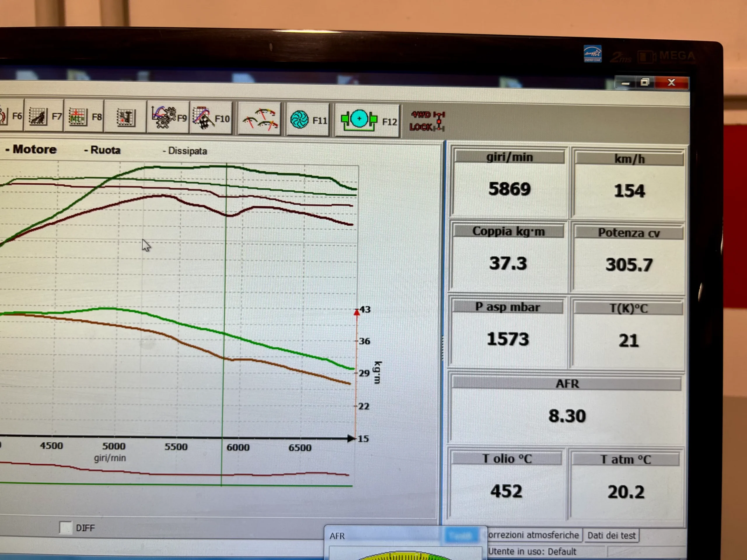Image resolution: width=747 pixels, height=560 pixels.
Task: Open the gauges dashboard icon
Action: [x=260, y=120]
